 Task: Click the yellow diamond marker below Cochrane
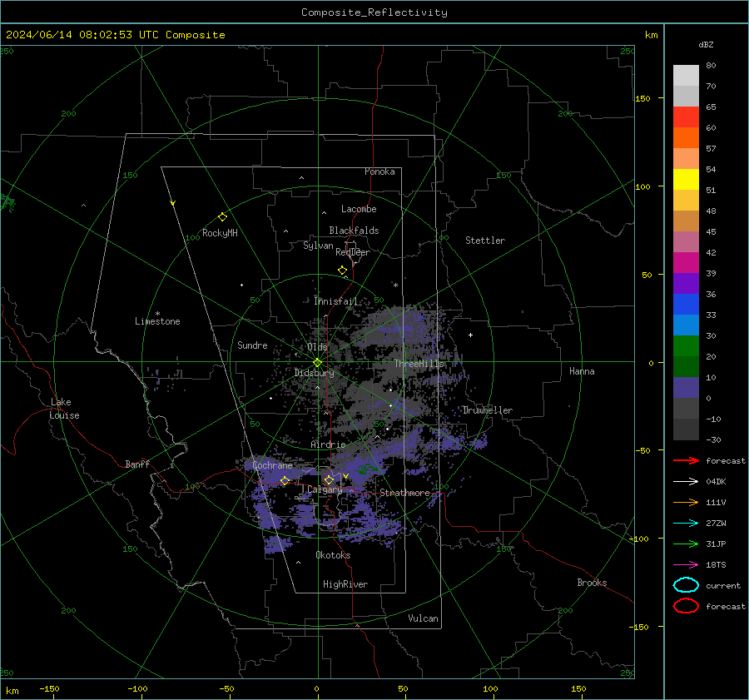pos(285,480)
